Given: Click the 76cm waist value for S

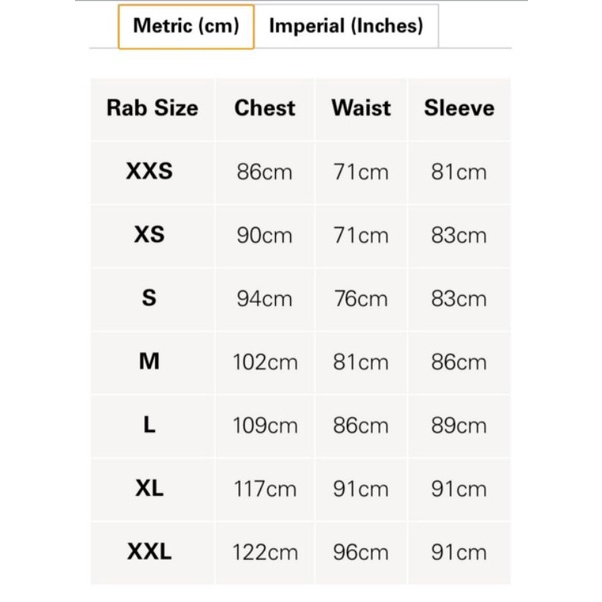Looking at the screenshot, I should click(361, 299).
